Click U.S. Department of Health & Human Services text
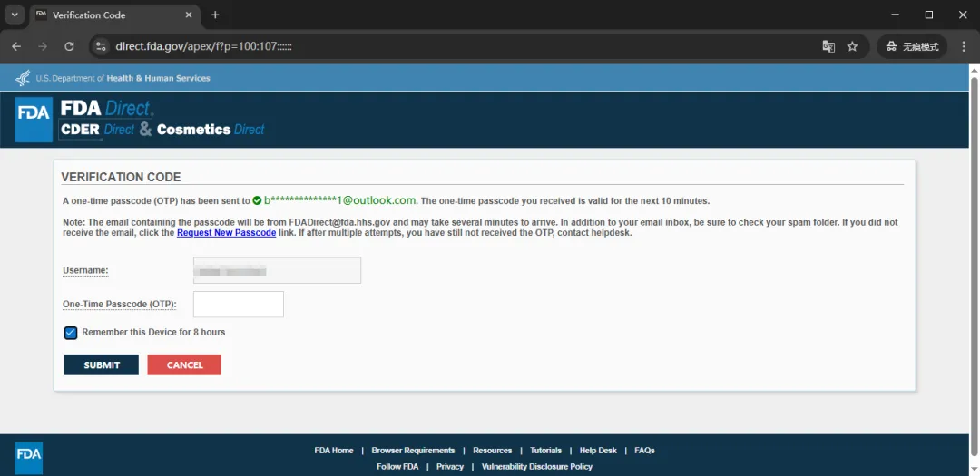The image size is (980, 476). [x=122, y=79]
